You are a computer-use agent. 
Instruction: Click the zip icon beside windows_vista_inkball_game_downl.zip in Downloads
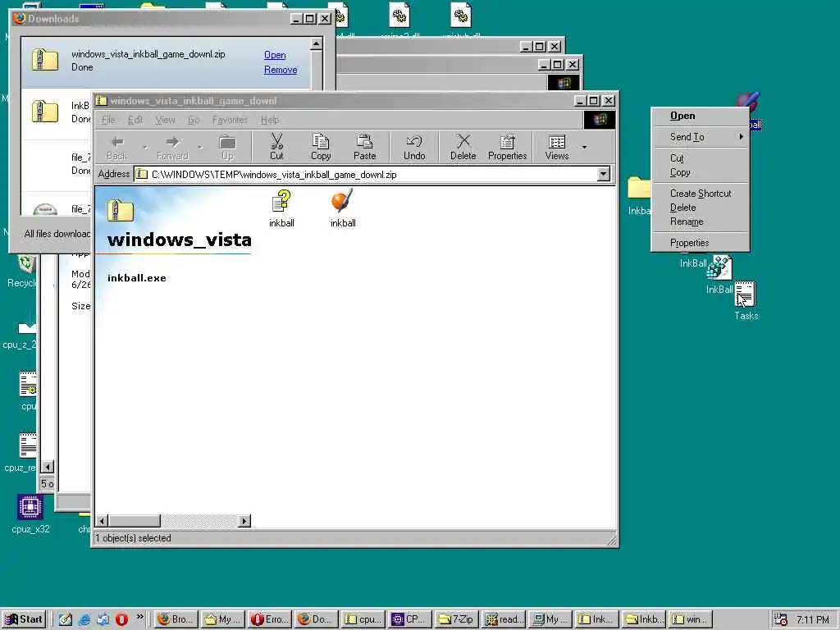[x=45, y=59]
